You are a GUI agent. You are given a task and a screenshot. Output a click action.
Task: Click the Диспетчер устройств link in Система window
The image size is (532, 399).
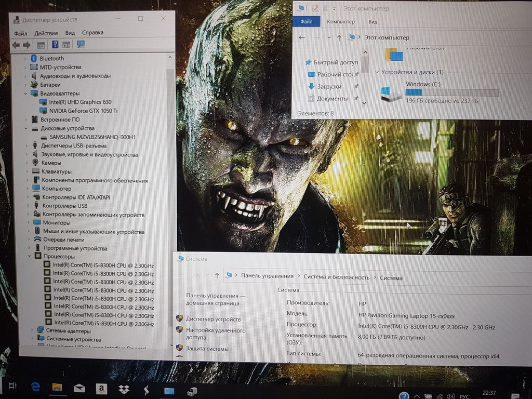coord(213,320)
